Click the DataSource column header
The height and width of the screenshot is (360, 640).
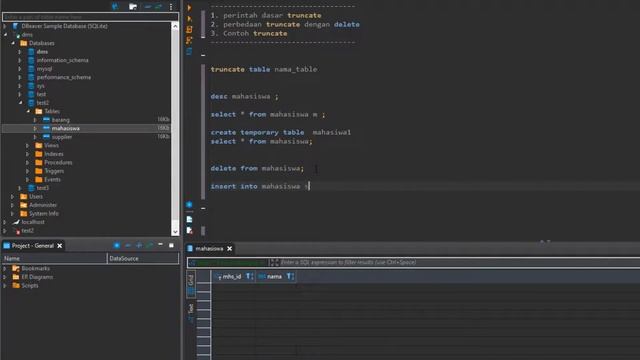tap(143, 258)
